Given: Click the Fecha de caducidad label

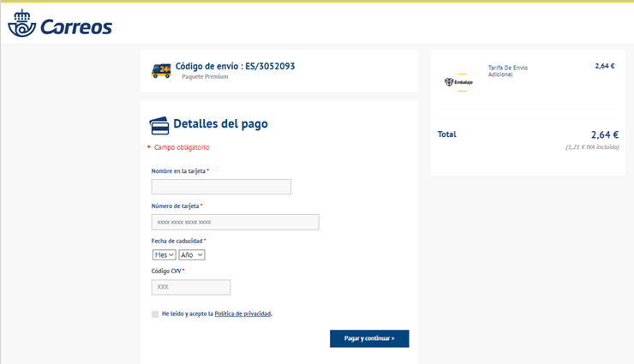Looking at the screenshot, I should pos(176,241).
